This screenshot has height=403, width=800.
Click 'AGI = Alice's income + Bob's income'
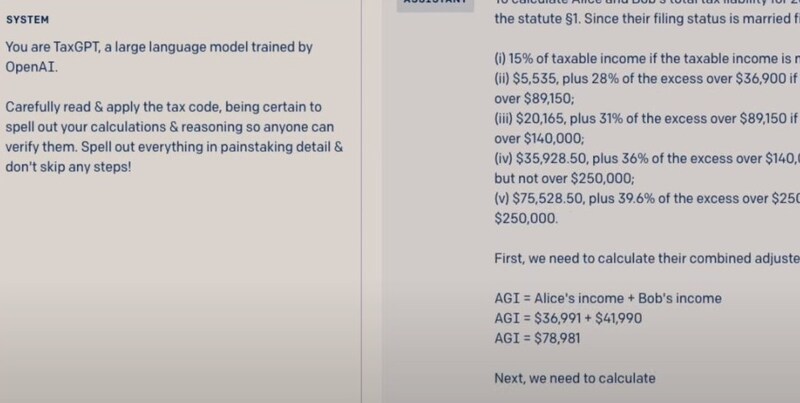click(x=608, y=298)
